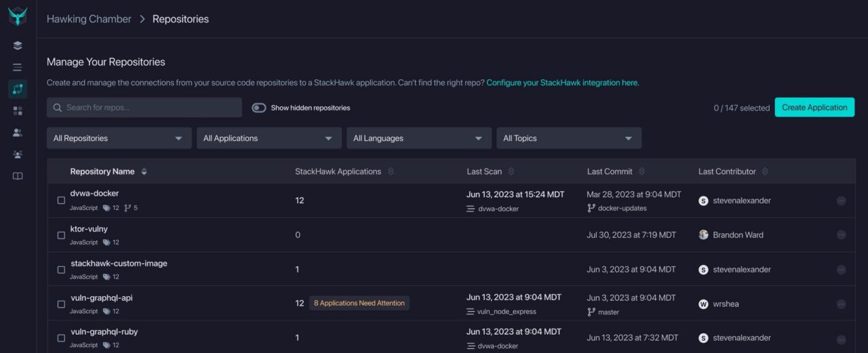The image size is (868, 353).
Task: Toggle Show hidden repositories switch
Action: (x=258, y=108)
